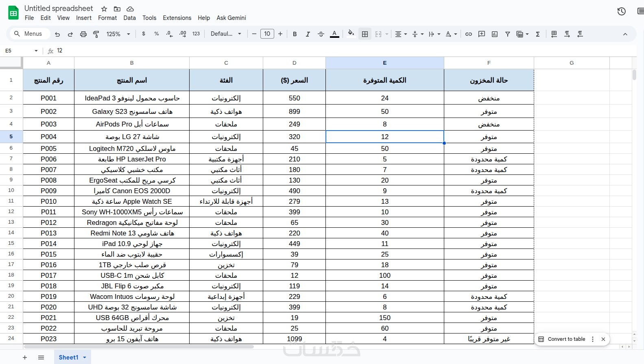This screenshot has width=644, height=364.
Task: Apply percent format with % icon
Action: point(157,34)
